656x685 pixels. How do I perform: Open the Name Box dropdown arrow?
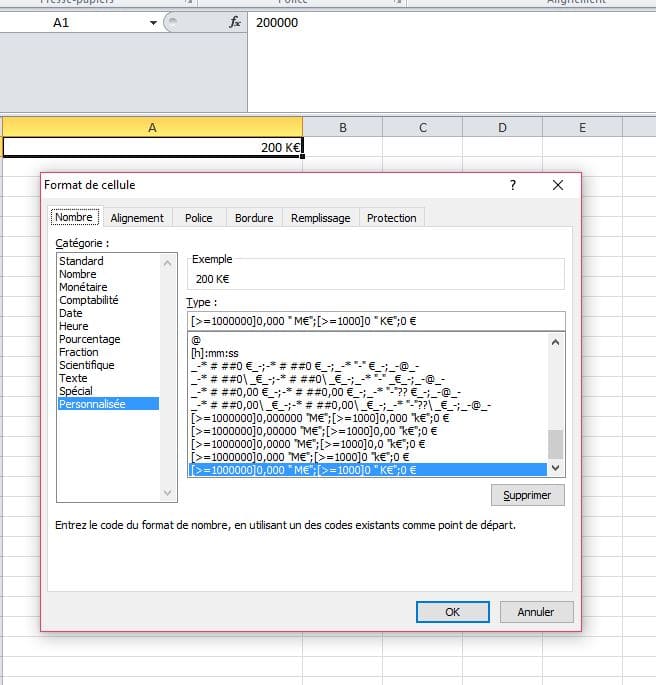tap(153, 22)
